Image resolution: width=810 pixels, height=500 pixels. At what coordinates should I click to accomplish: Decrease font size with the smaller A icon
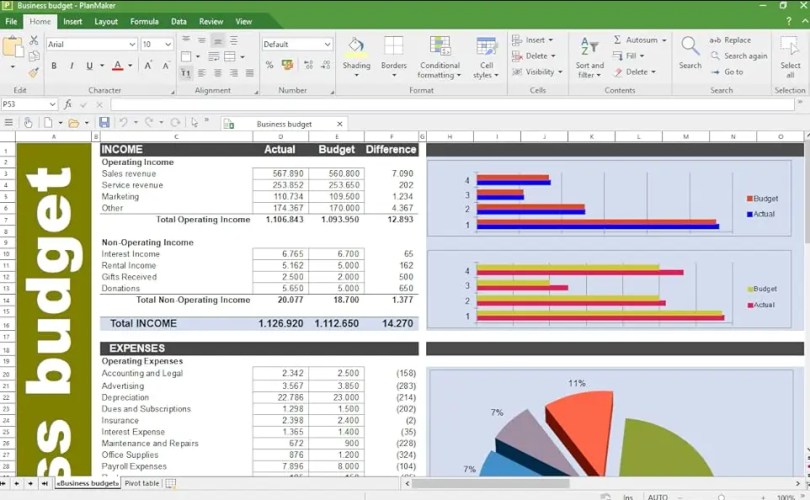pyautogui.click(x=166, y=66)
